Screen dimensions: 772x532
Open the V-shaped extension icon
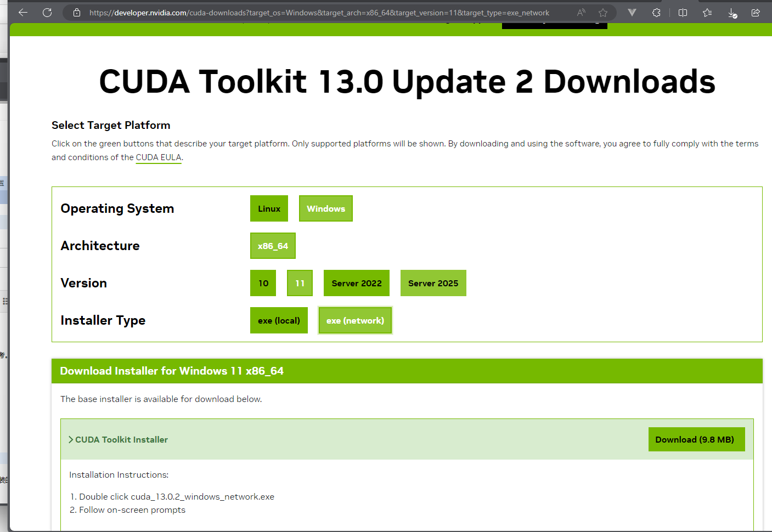pos(632,12)
